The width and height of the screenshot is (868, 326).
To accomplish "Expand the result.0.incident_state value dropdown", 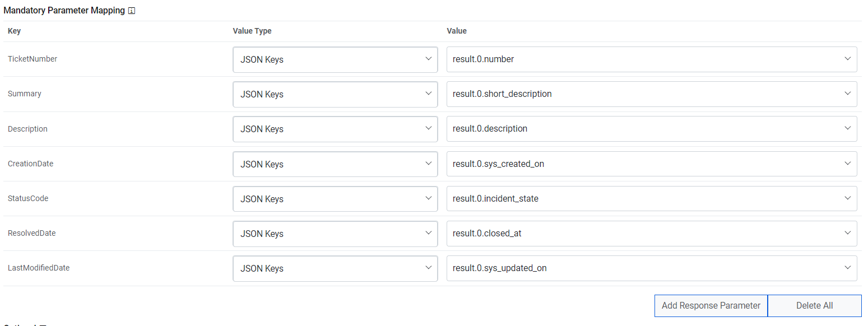I will (651, 199).
